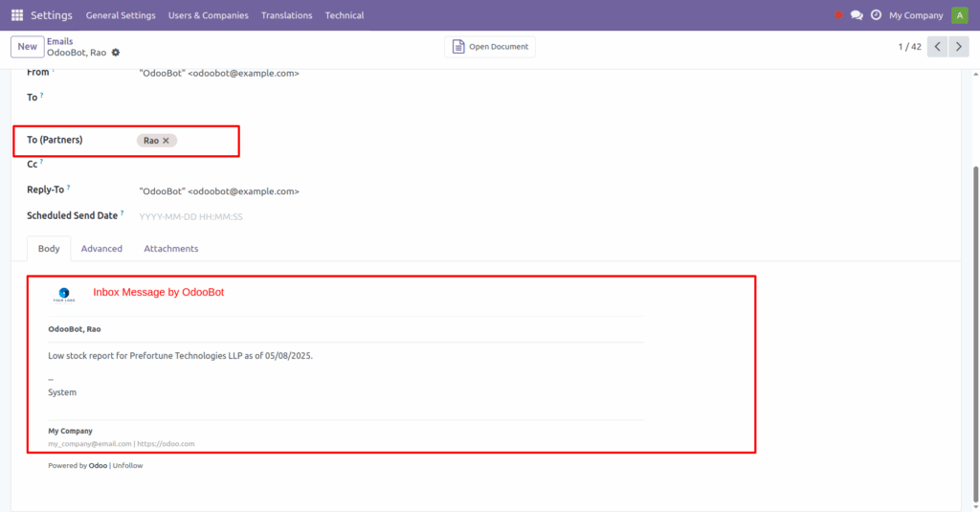The height and width of the screenshot is (512, 980).
Task: Click the company logo in email body
Action: [64, 295]
